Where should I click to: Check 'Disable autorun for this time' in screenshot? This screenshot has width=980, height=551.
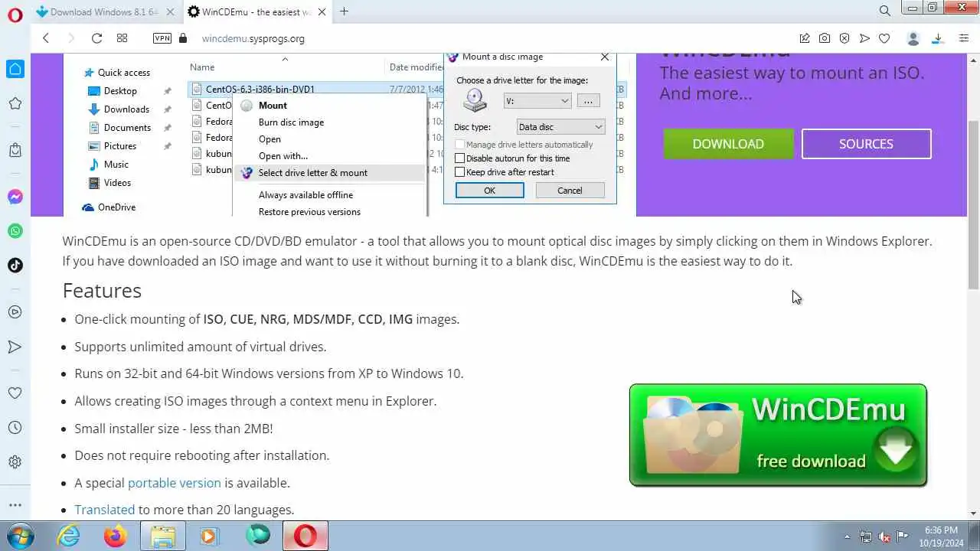pos(460,158)
